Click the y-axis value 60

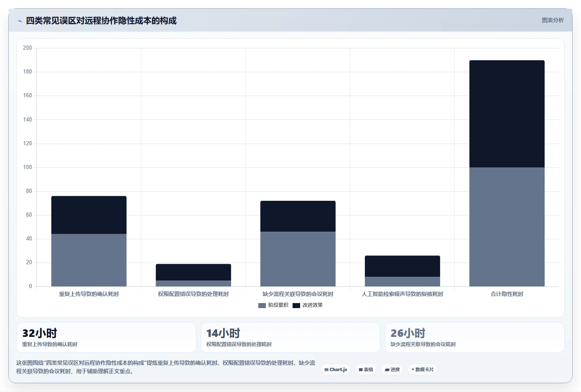coord(29,215)
